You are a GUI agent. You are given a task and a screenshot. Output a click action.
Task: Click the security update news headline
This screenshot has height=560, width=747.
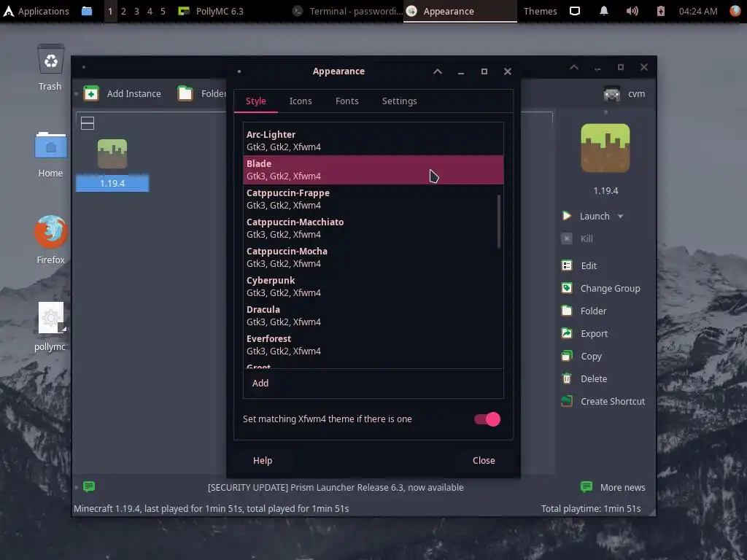click(x=336, y=487)
